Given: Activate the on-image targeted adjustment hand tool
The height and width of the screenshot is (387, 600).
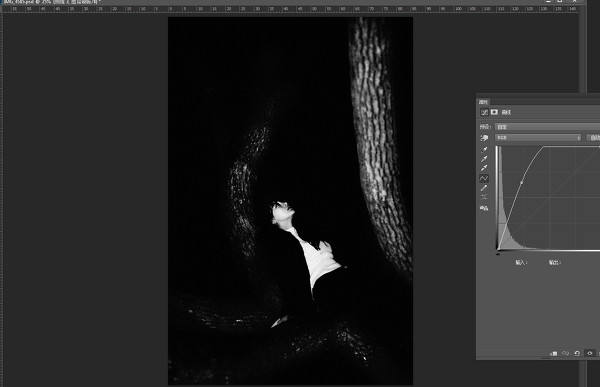Looking at the screenshot, I should [484, 138].
